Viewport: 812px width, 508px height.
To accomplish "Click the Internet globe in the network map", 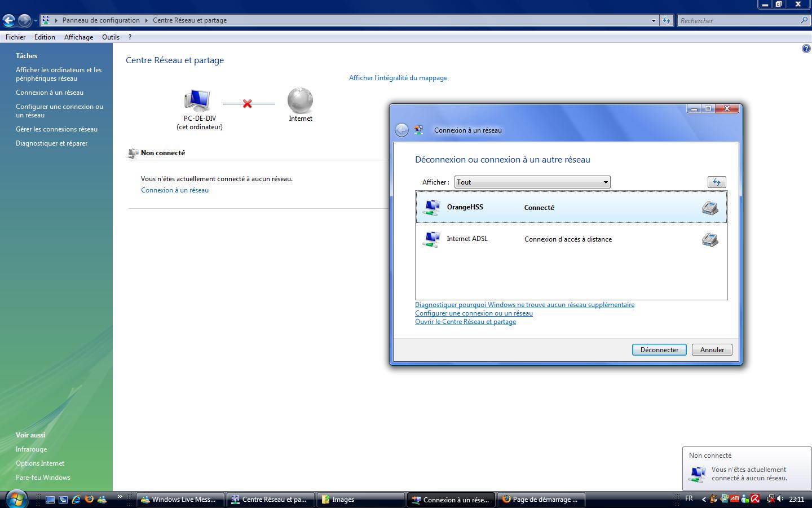I will click(x=300, y=100).
